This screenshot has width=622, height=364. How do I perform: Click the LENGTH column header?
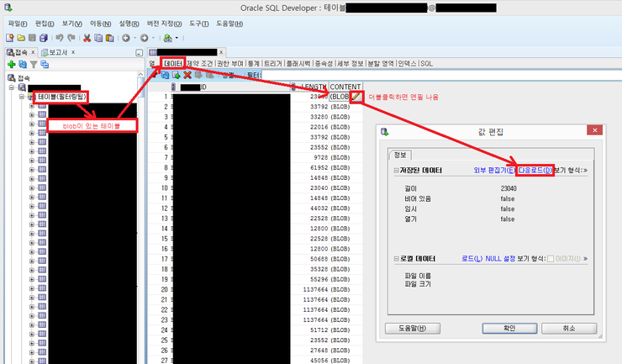313,87
